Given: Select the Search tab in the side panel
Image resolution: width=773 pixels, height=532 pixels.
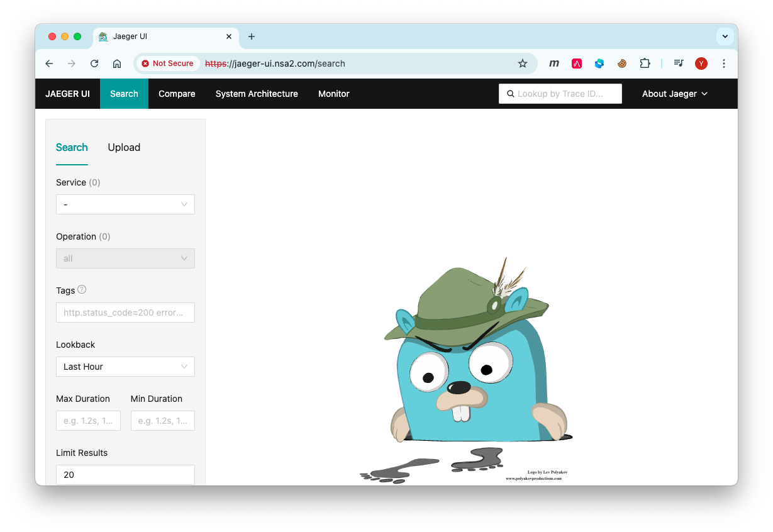Looking at the screenshot, I should point(72,147).
